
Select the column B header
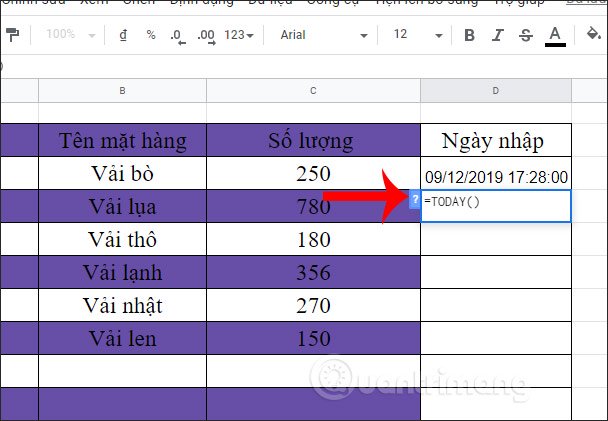tap(122, 91)
